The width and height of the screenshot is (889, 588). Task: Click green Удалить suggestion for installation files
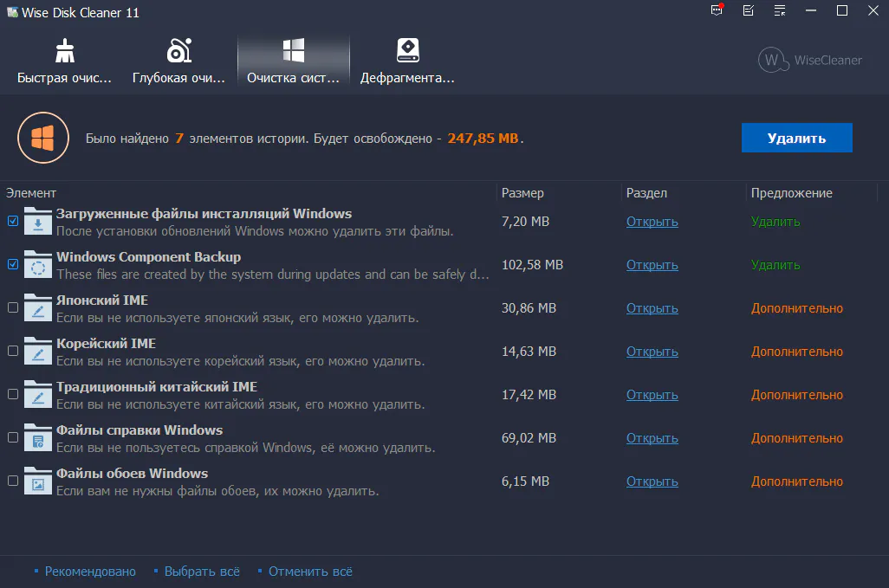click(775, 222)
